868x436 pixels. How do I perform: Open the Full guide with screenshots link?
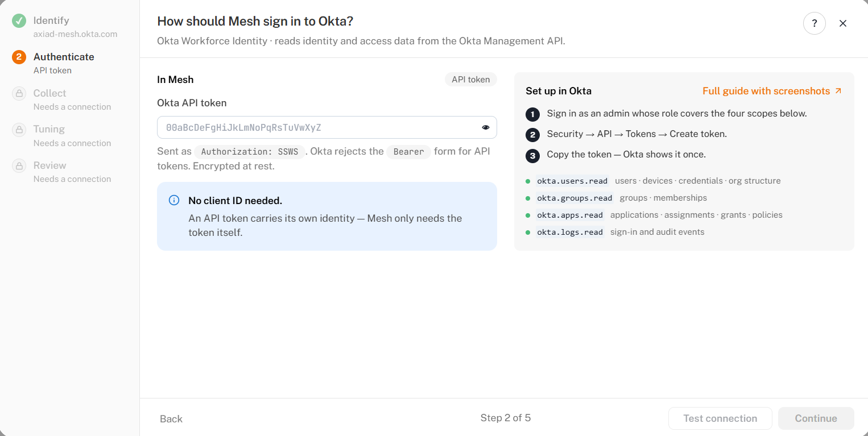pyautogui.click(x=772, y=91)
